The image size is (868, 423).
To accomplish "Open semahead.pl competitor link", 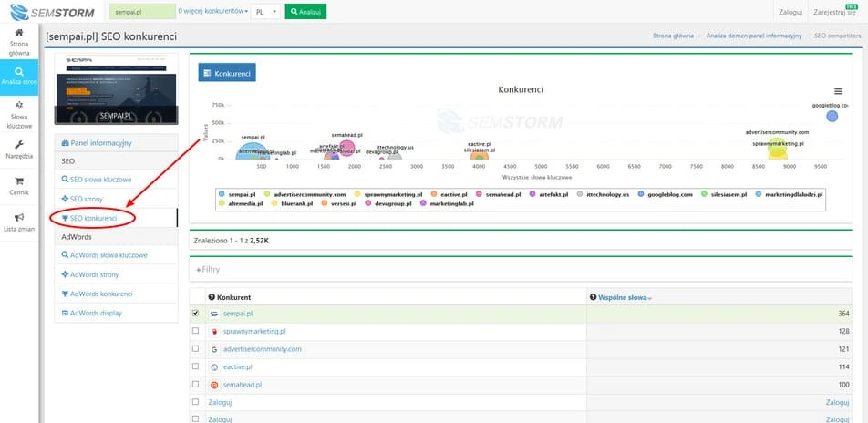I will (243, 384).
